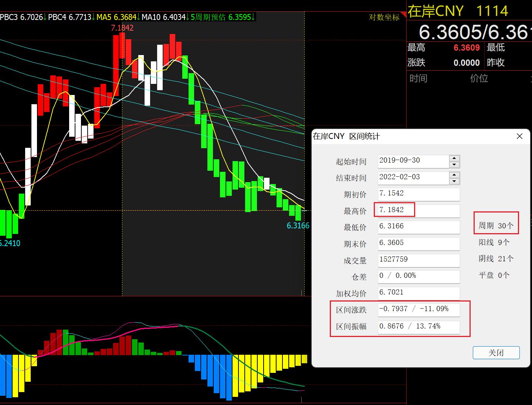Click the 结束时间 stepper down arrow
Screen dimensions: 532x405
click(454, 181)
